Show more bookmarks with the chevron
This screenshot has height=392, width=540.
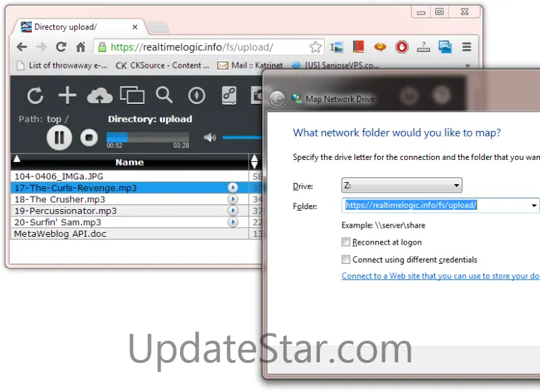(x=467, y=65)
